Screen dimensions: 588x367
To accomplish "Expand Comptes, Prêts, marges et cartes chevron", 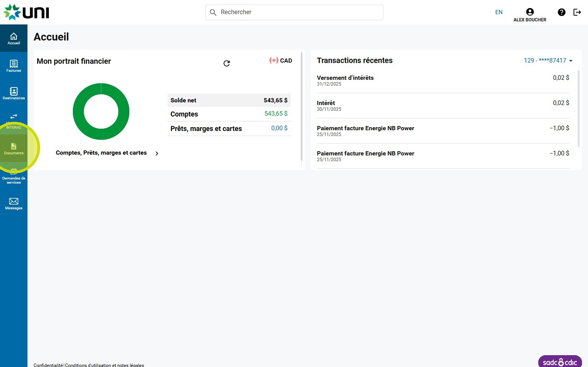I will [x=157, y=153].
